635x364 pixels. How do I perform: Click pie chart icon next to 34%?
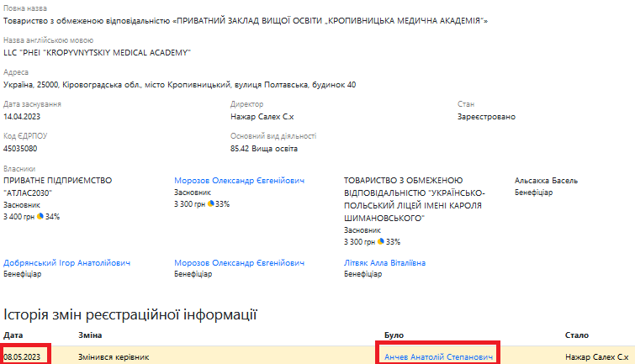40,216
